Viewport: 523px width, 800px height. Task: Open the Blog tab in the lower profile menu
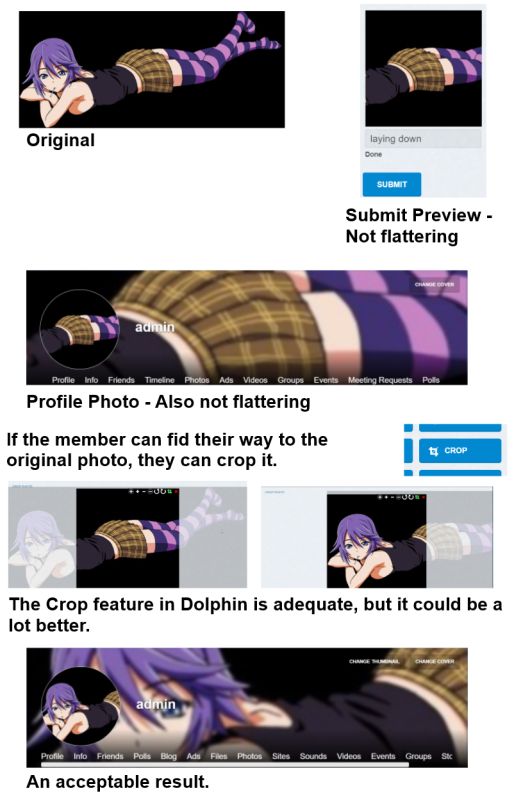pyautogui.click(x=168, y=756)
